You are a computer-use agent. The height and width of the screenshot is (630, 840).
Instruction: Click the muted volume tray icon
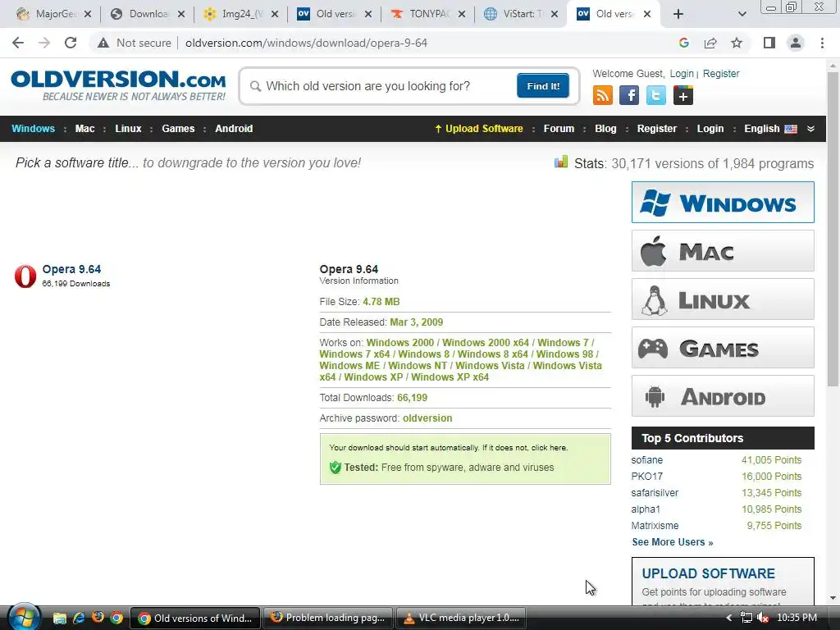coord(763,618)
